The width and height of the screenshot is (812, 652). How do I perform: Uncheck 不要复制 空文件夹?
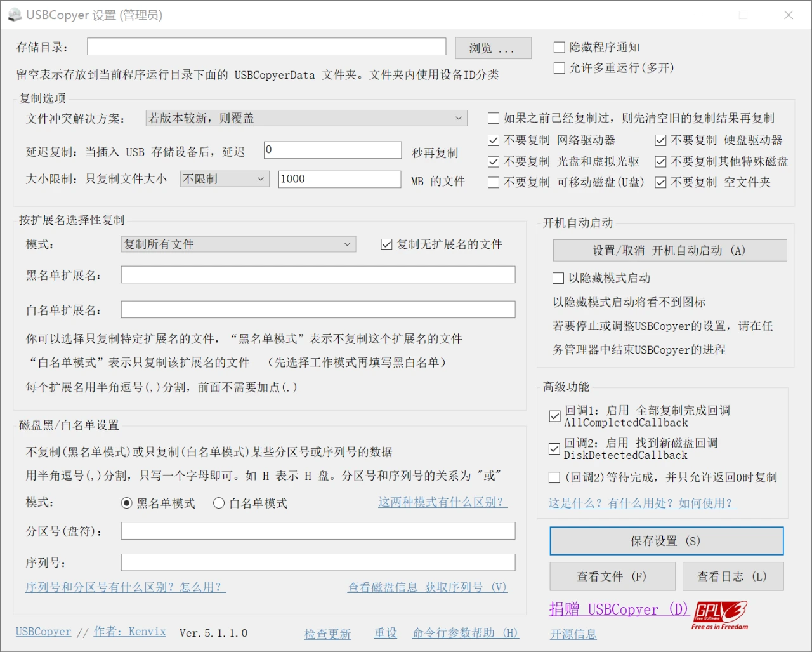pyautogui.click(x=660, y=182)
